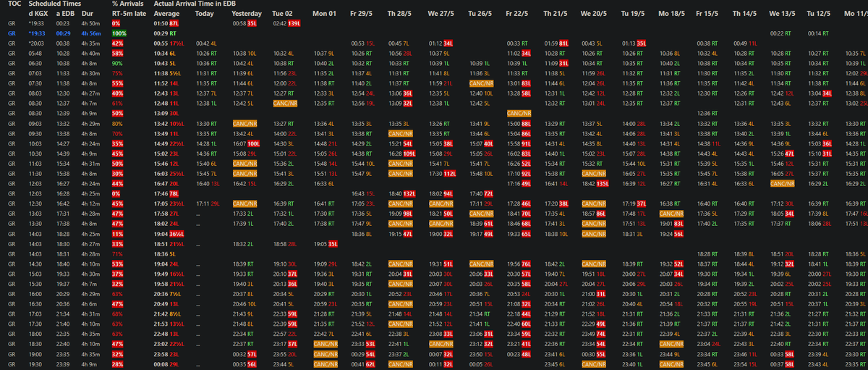Image resolution: width=868 pixels, height=370 pixels.
Task: Click the 80% arrivals cell
Action: (117, 125)
